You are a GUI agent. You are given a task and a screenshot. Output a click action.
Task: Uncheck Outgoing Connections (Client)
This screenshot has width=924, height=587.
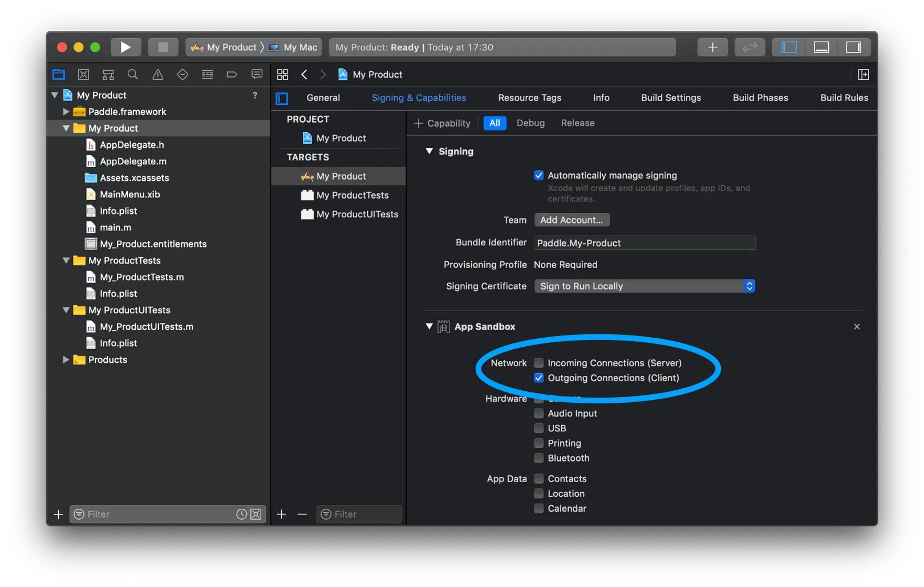(539, 378)
